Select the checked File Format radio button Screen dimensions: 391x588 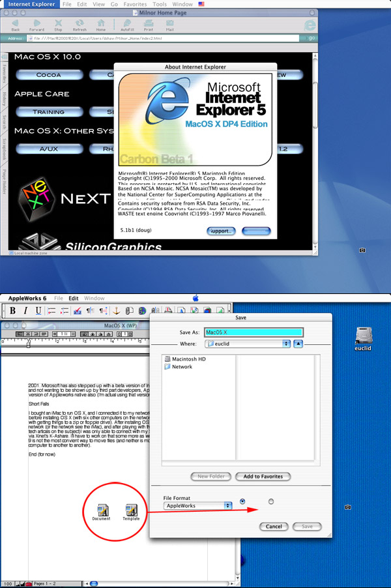(x=242, y=501)
